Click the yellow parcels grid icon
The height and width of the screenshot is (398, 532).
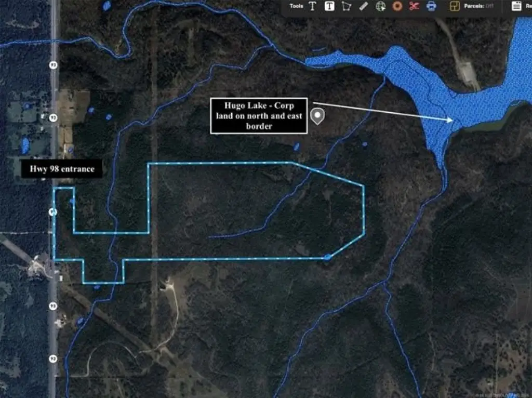(x=455, y=6)
